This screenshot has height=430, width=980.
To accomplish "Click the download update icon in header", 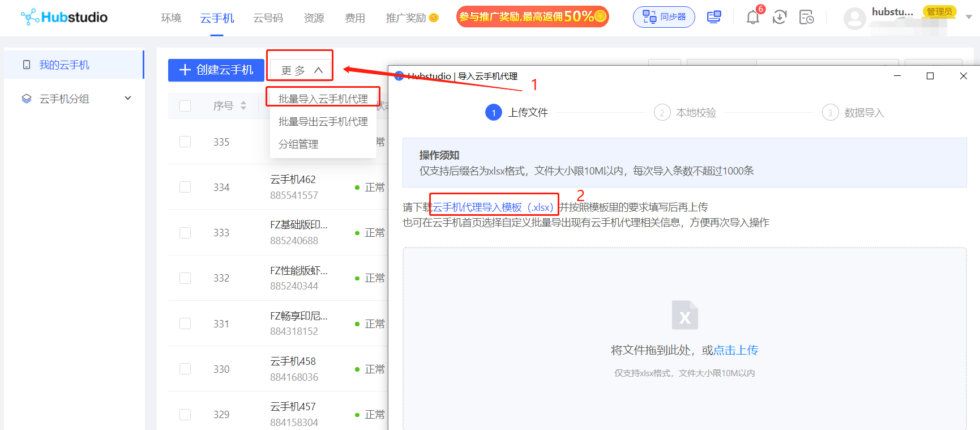I will click(x=780, y=18).
